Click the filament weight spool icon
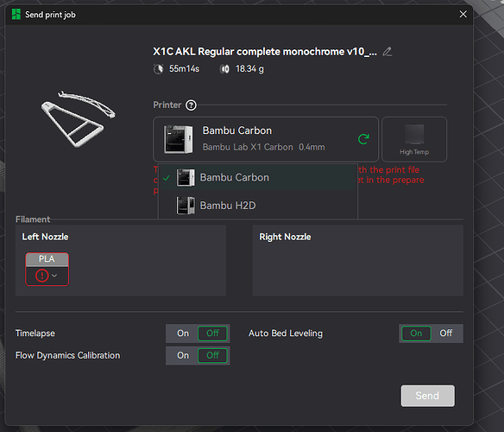This screenshot has width=504, height=432. tap(224, 69)
